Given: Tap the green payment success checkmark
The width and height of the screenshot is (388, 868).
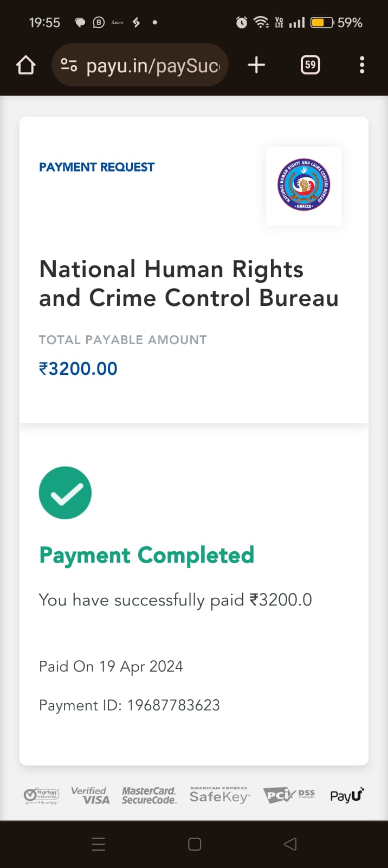Looking at the screenshot, I should 65,493.
